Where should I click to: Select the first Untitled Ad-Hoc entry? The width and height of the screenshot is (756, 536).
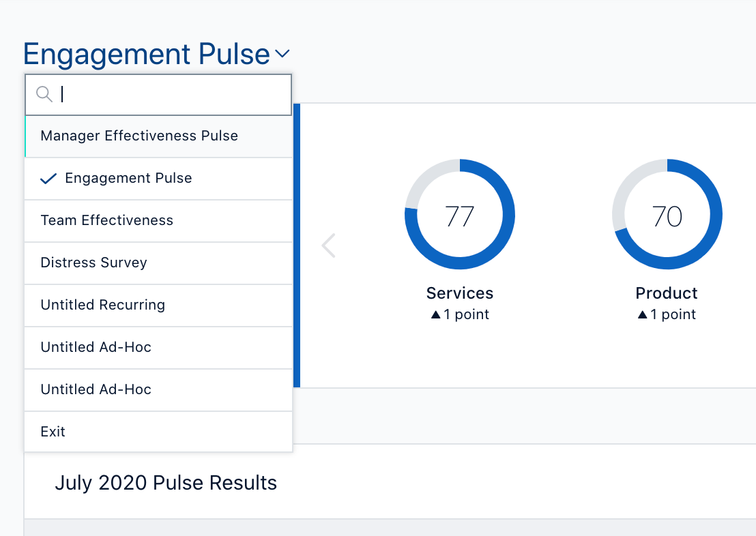tap(158, 348)
